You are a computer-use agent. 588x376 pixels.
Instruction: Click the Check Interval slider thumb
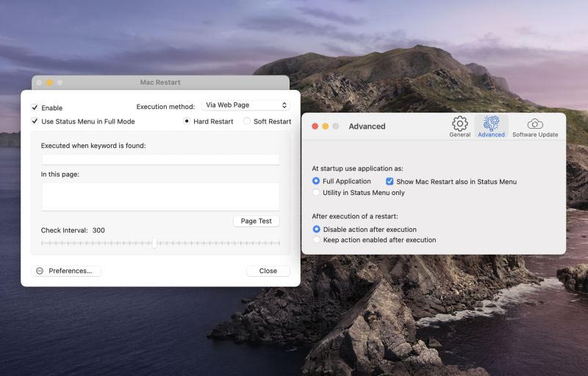tap(154, 243)
